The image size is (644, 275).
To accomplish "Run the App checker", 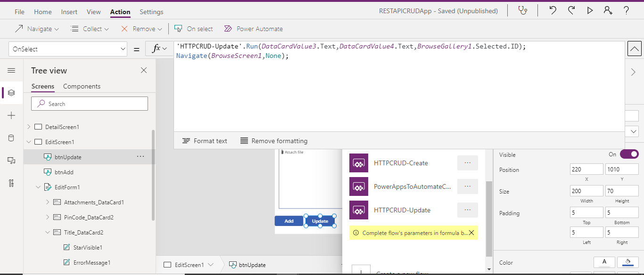I will (x=523, y=10).
